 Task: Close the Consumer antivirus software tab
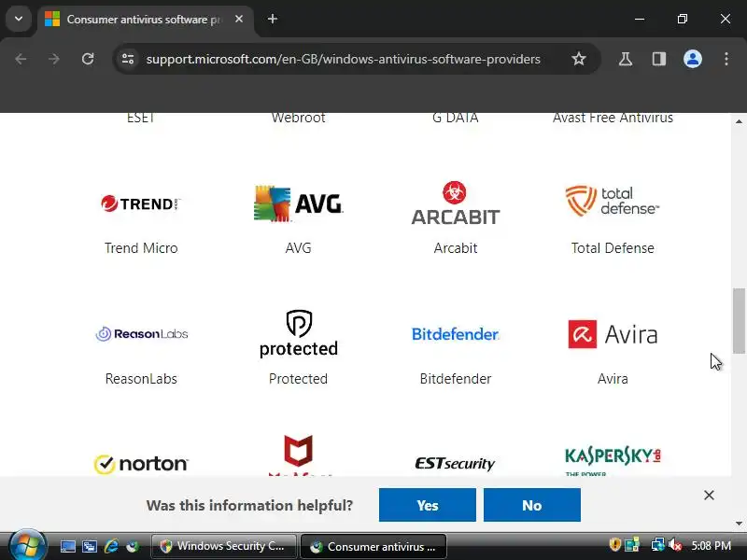coord(239,19)
